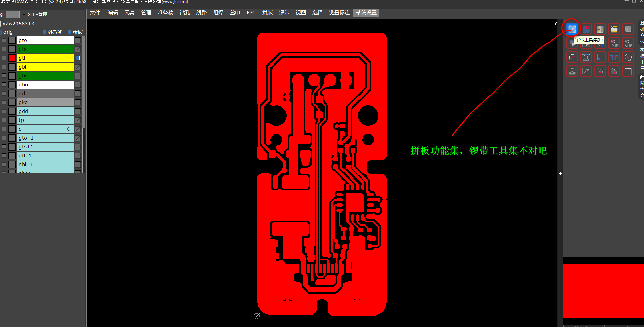Image resolution: width=644 pixels, height=327 pixels.
Task: Click the four colored F-blocks panel icon
Action: pos(586,29)
